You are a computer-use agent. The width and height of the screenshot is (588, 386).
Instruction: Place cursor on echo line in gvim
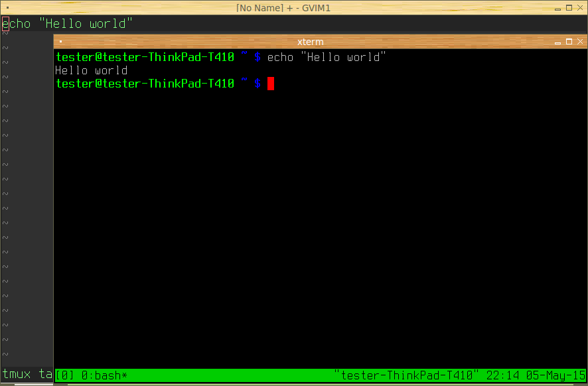tap(68, 24)
